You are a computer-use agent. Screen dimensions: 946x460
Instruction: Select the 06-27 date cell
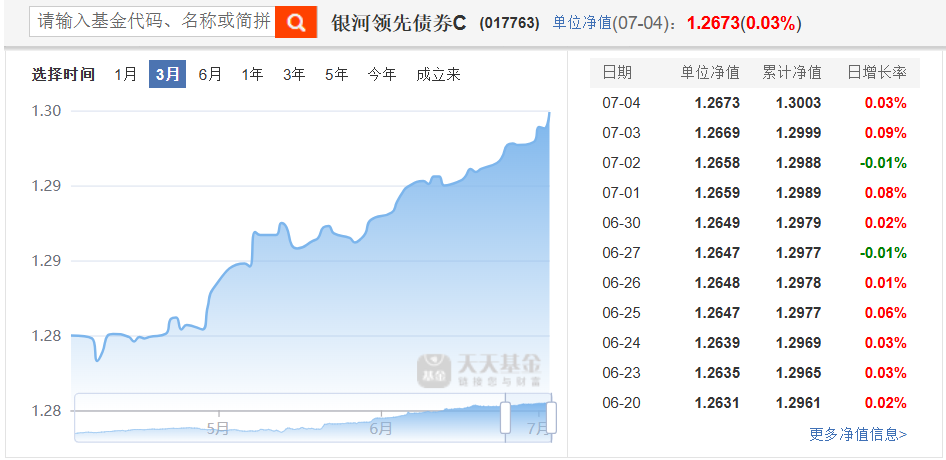click(621, 253)
